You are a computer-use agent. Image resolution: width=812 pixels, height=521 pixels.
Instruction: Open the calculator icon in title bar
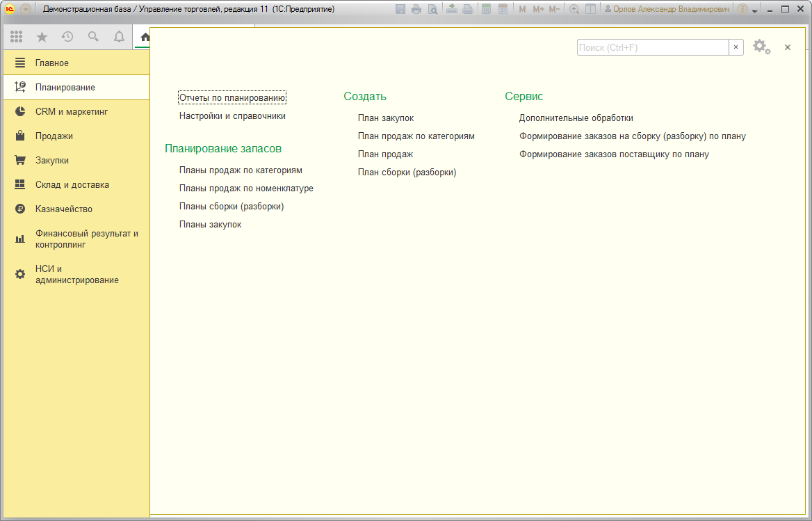[486, 9]
